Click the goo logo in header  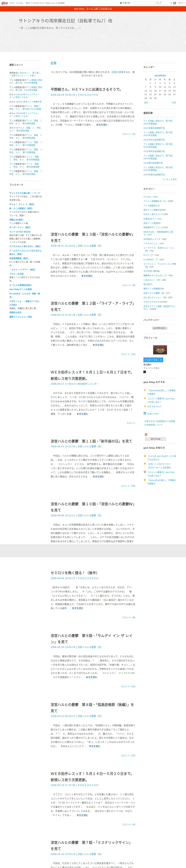[x=4, y=3]
